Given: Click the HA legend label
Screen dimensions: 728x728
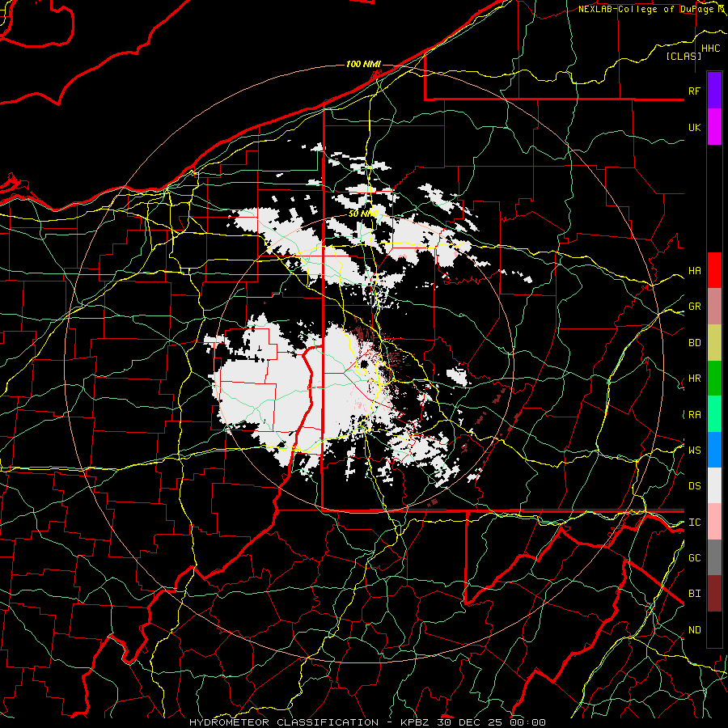Looking at the screenshot, I should pos(694,270).
